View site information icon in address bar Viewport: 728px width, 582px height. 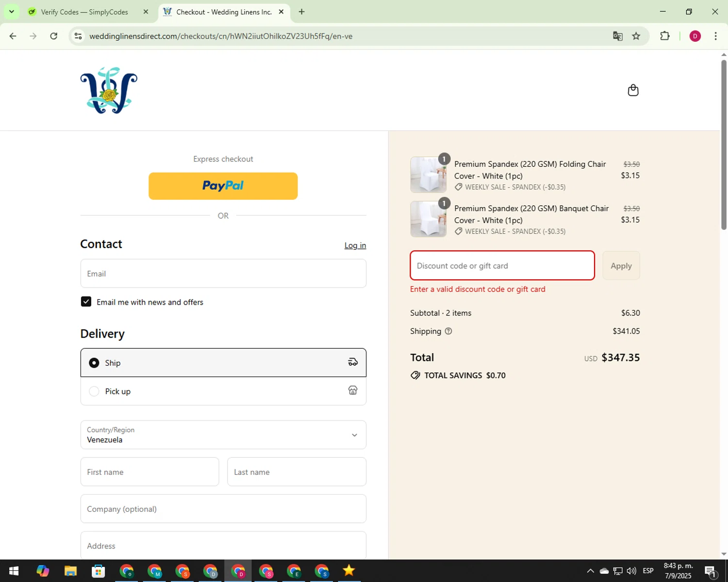click(x=78, y=36)
